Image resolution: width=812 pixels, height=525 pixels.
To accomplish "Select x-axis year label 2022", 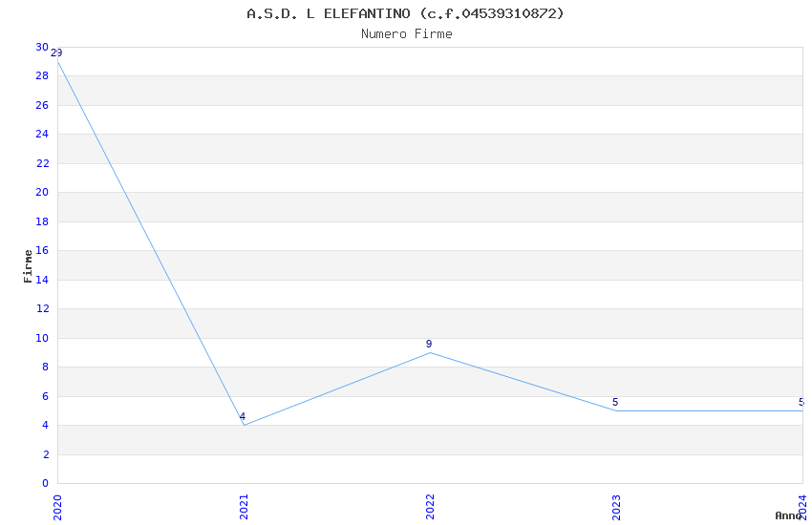I will (430, 508).
